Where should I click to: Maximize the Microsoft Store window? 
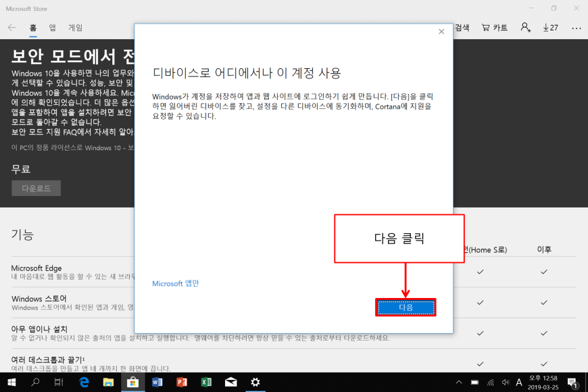click(x=554, y=8)
